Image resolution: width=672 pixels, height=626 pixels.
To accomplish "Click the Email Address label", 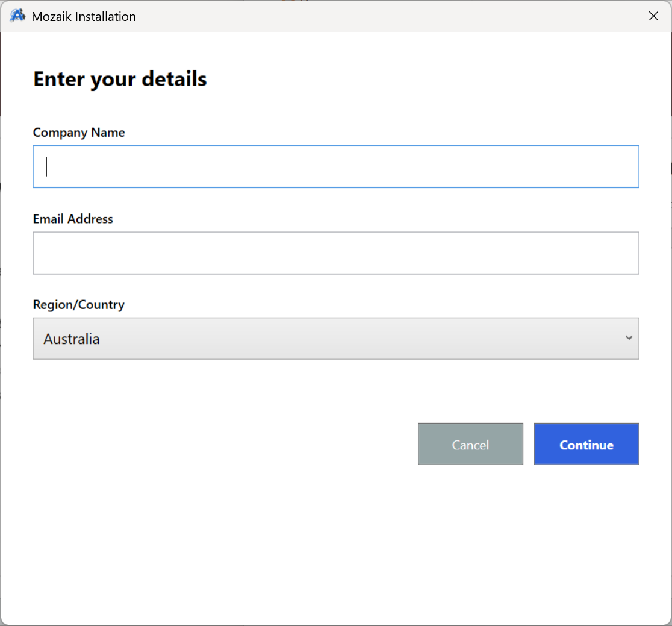I will (x=73, y=219).
